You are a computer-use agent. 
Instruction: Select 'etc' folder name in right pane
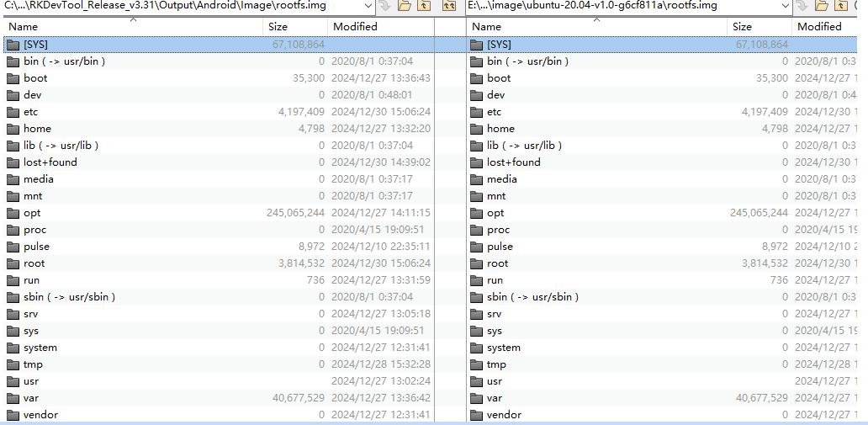coord(495,112)
